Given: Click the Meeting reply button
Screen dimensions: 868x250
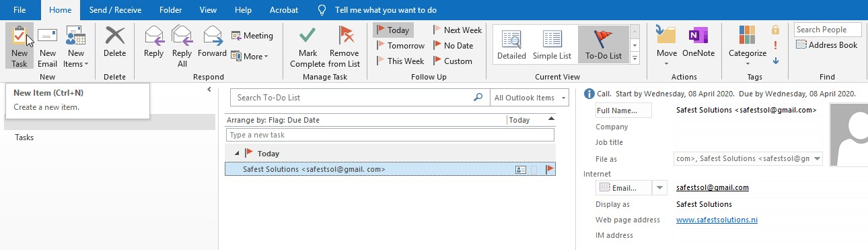Looking at the screenshot, I should (252, 36).
